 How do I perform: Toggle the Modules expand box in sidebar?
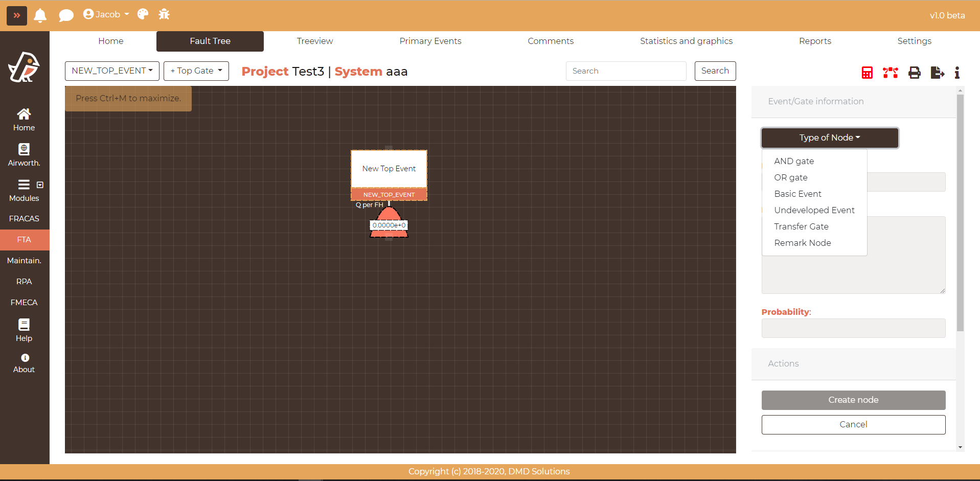coord(40,185)
